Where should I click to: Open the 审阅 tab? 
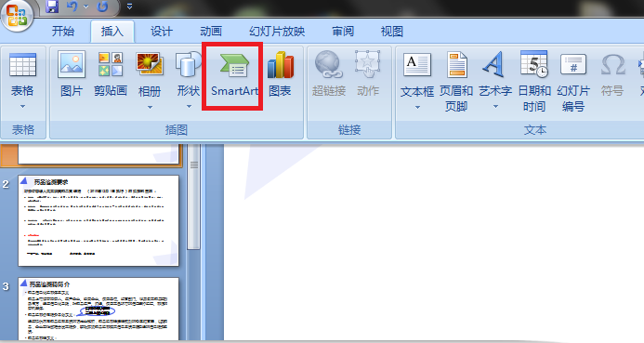pos(343,32)
